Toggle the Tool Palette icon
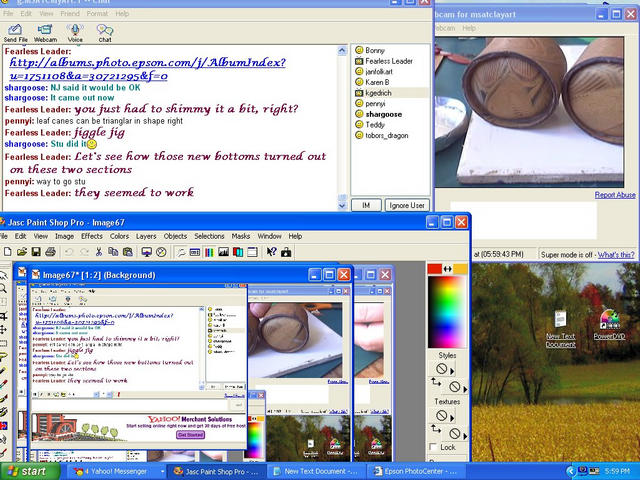Image resolution: width=640 pixels, height=480 pixels. pos(180,252)
